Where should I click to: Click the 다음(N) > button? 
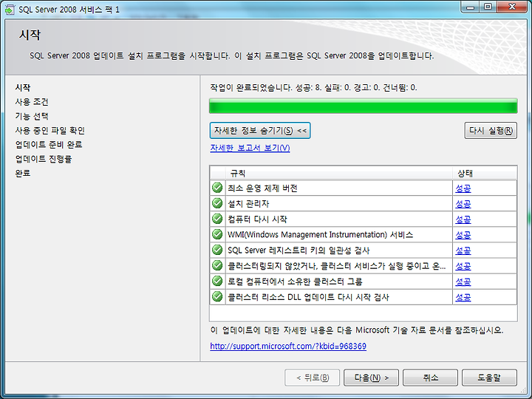click(x=371, y=378)
